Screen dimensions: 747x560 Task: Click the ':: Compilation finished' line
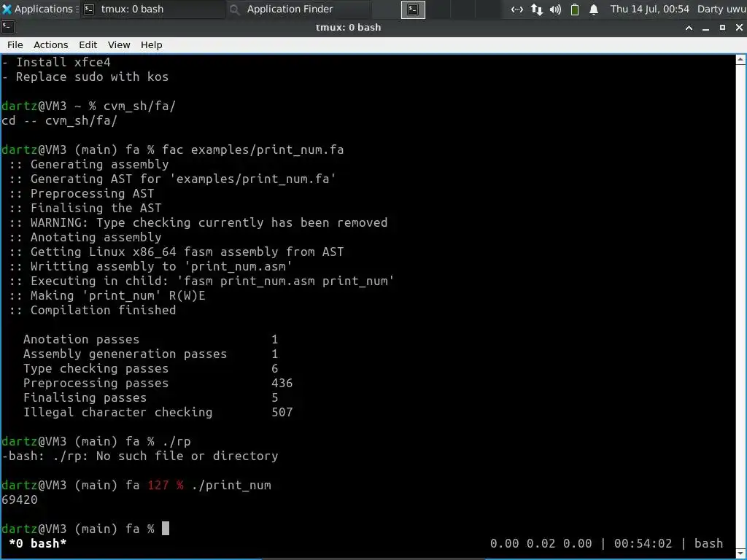click(x=93, y=310)
